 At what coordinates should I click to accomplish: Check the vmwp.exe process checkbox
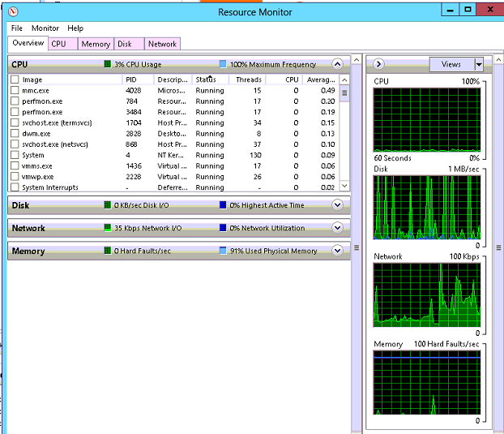(x=15, y=177)
